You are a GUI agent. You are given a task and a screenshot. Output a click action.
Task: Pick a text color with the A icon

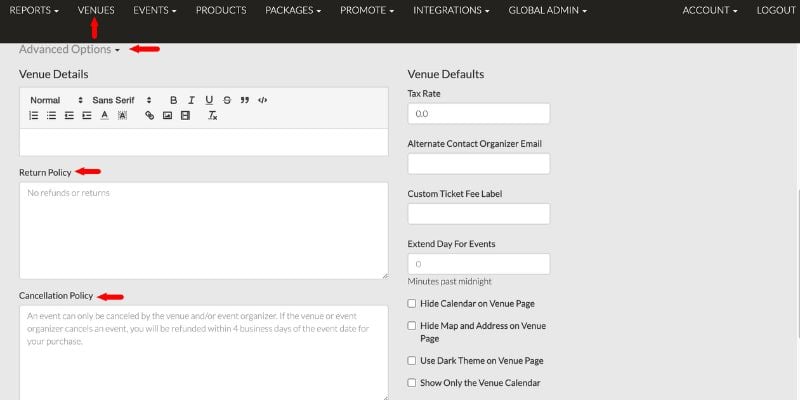[105, 116]
